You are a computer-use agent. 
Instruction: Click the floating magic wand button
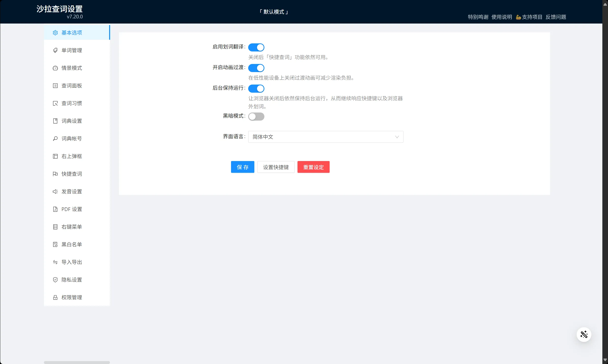(x=584, y=334)
